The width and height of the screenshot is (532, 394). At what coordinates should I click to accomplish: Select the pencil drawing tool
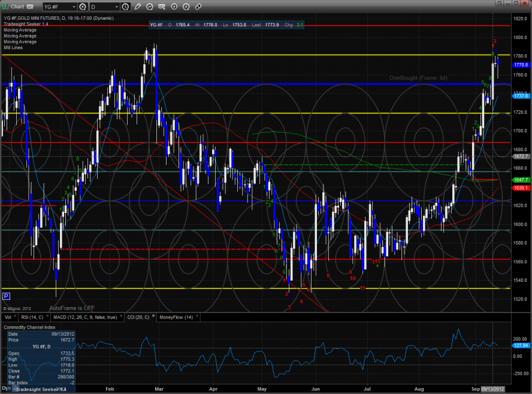(x=138, y=7)
